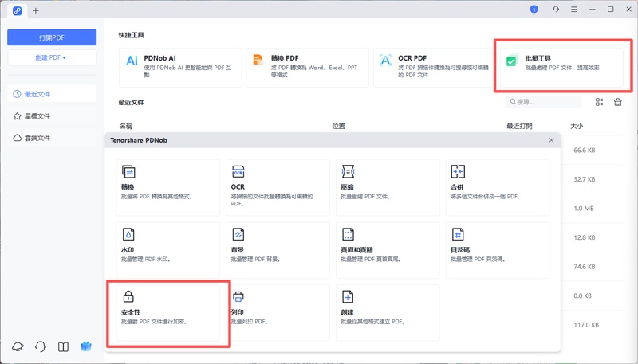Expand the 創建 PDF dropdown

tap(52, 57)
